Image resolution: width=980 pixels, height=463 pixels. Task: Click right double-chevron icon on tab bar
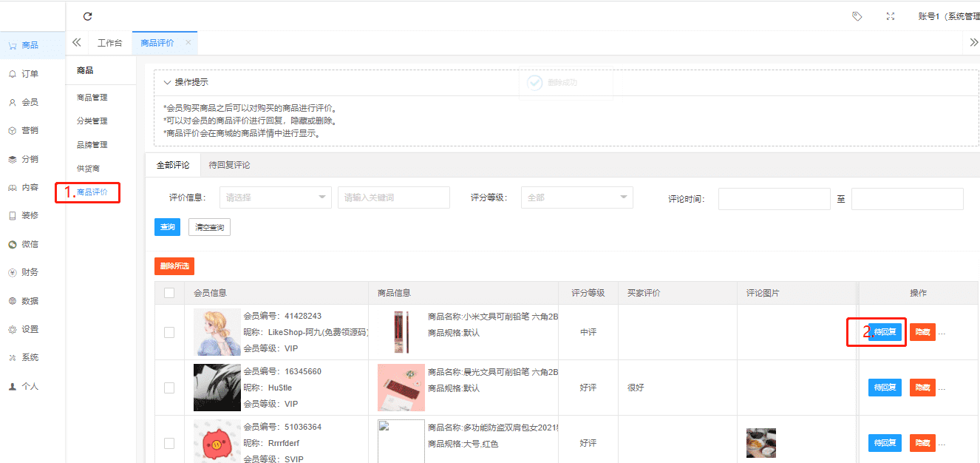click(x=973, y=43)
